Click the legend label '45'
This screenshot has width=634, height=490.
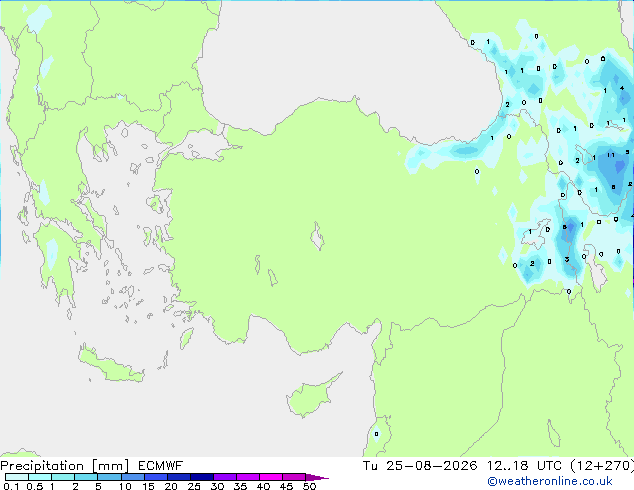(286, 486)
